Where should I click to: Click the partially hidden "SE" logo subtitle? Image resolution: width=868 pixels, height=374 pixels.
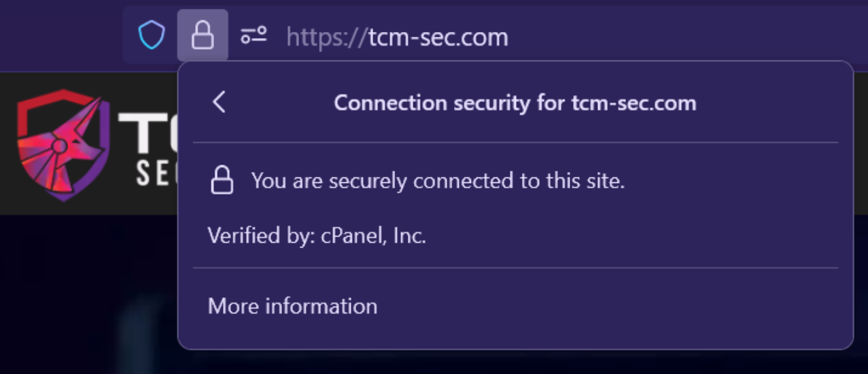pos(156,174)
